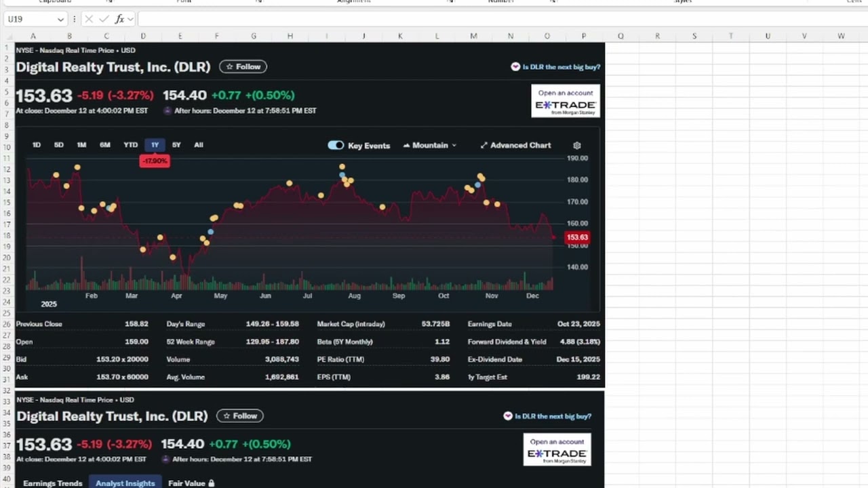Open the Mountain chart type dropdown
868x488 pixels.
point(430,145)
